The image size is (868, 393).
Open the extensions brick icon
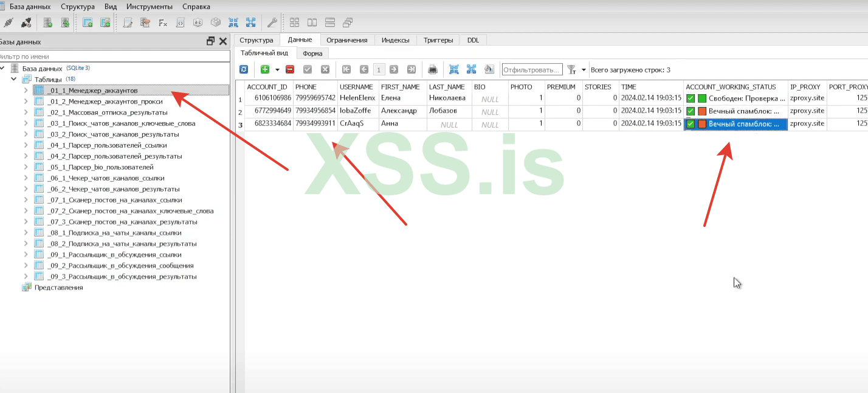[x=216, y=23]
